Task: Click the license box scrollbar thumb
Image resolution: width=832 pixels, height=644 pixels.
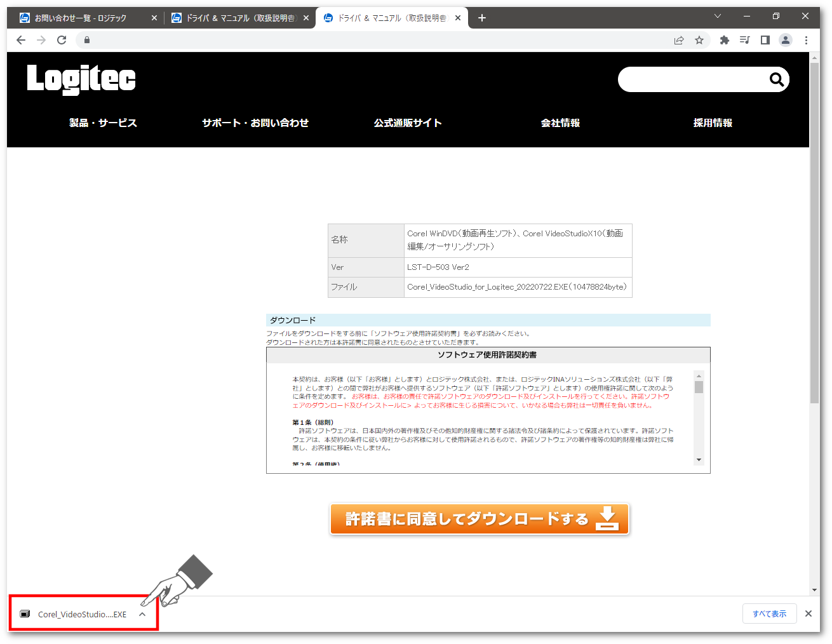Action: click(x=699, y=387)
